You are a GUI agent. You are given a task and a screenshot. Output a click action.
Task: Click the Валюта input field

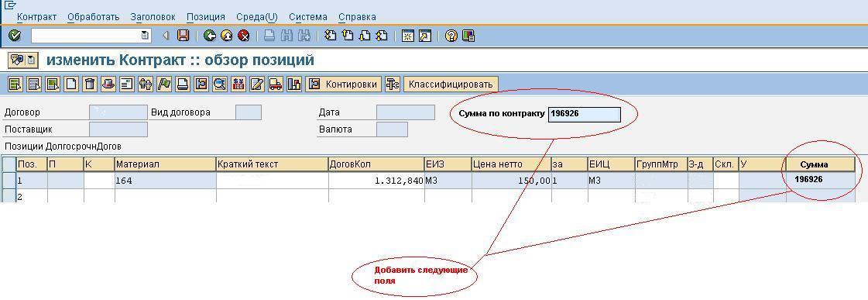[x=392, y=129]
